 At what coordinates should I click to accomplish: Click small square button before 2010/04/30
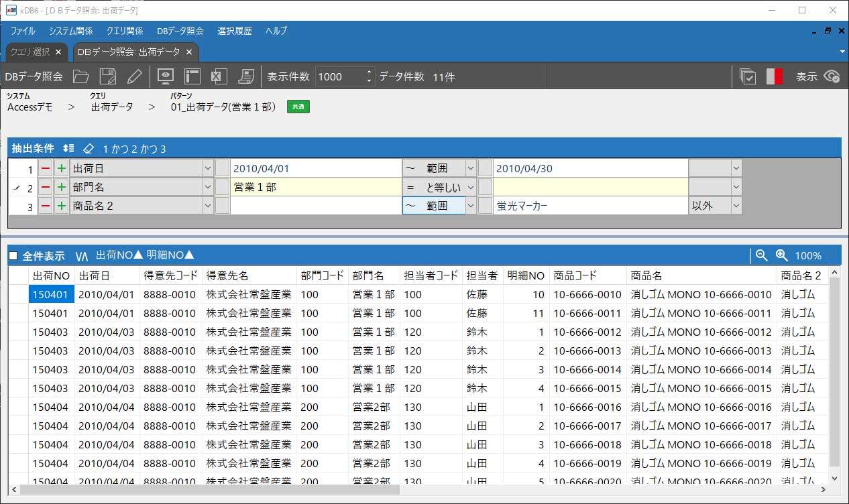[x=486, y=168]
